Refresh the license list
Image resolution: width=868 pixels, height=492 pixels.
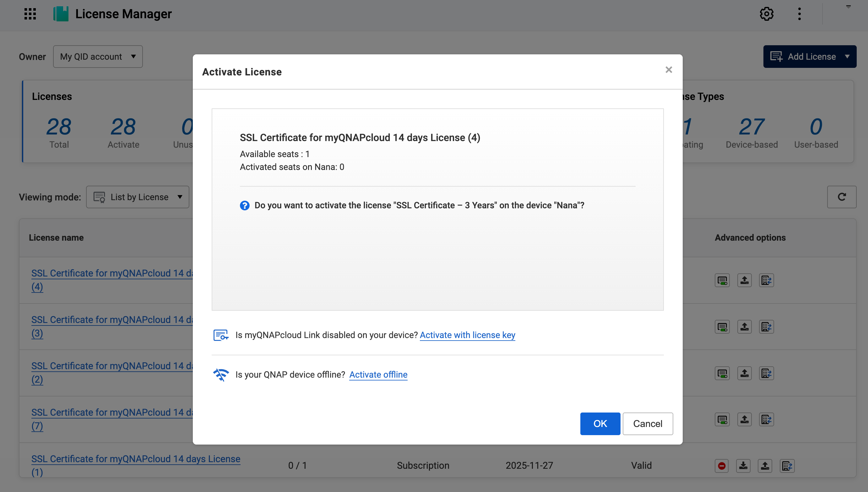[841, 197]
